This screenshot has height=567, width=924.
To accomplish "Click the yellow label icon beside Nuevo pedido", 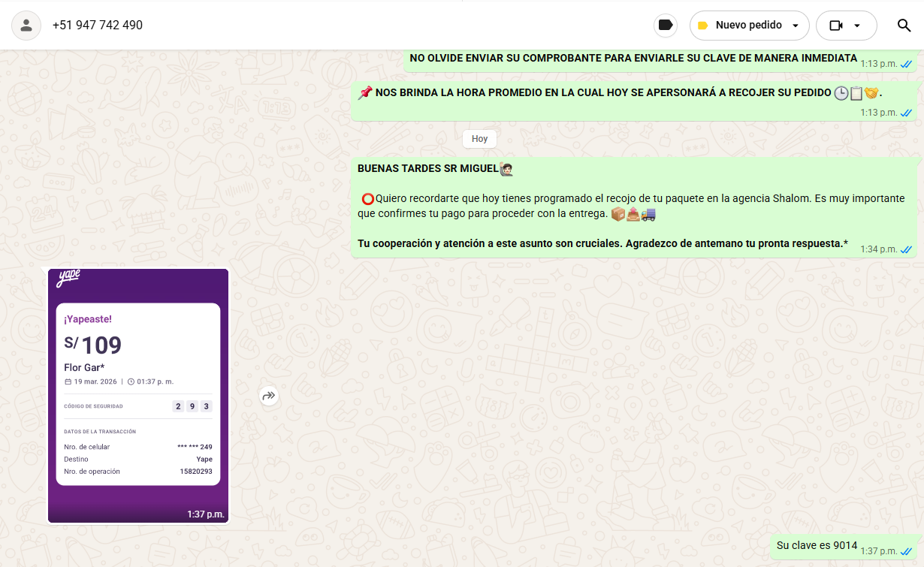I will (703, 26).
